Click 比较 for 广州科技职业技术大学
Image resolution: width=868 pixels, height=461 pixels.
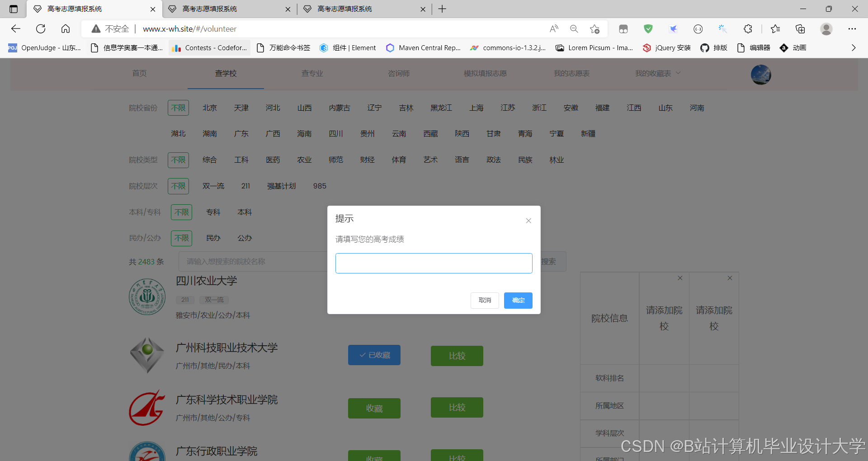point(457,356)
